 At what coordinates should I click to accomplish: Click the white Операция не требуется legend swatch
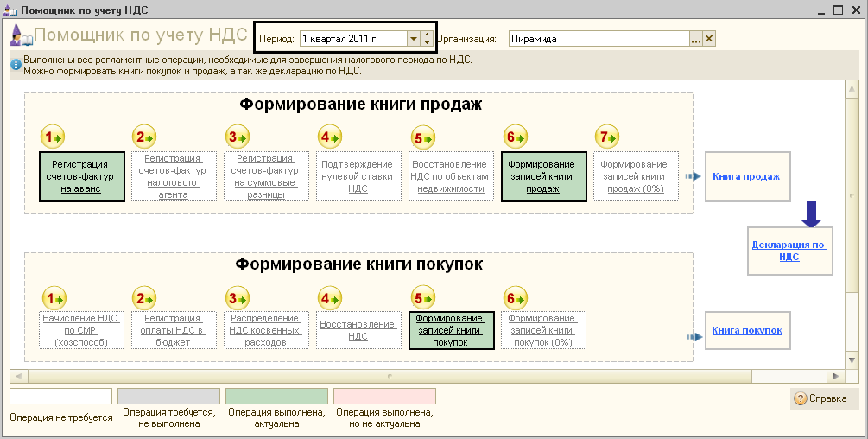click(x=61, y=397)
